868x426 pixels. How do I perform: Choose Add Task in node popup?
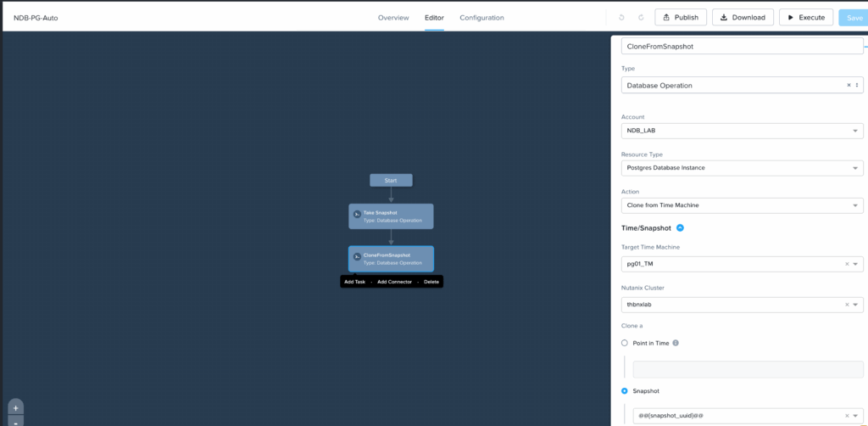355,282
